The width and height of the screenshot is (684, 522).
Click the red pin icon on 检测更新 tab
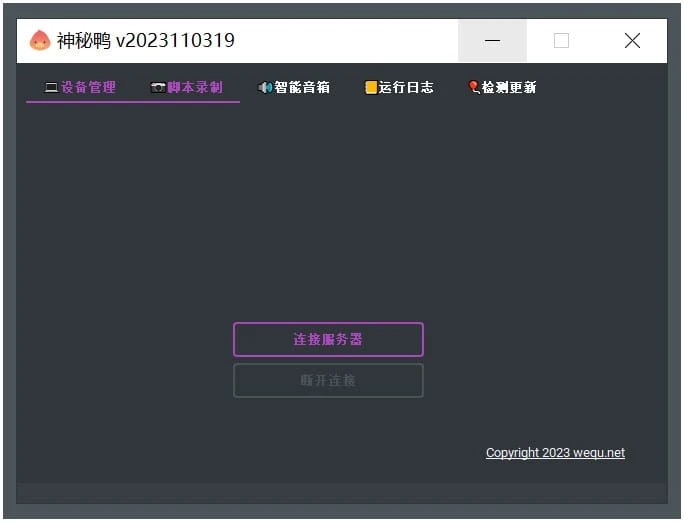[474, 88]
